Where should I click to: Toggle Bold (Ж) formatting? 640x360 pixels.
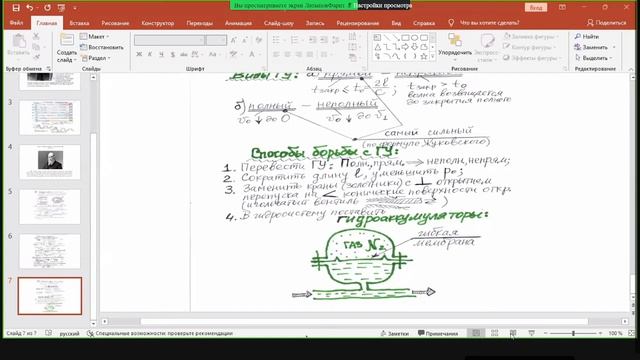[139, 54]
